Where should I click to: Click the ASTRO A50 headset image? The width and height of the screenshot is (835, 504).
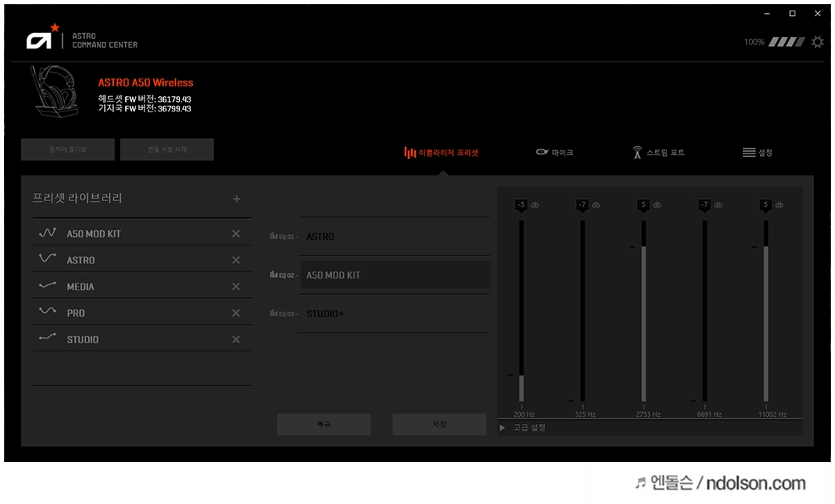(54, 91)
